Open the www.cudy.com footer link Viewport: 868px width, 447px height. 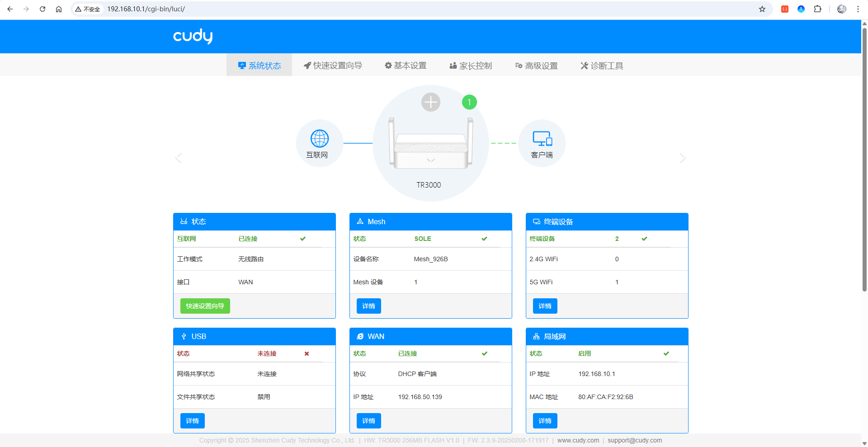pyautogui.click(x=578, y=440)
